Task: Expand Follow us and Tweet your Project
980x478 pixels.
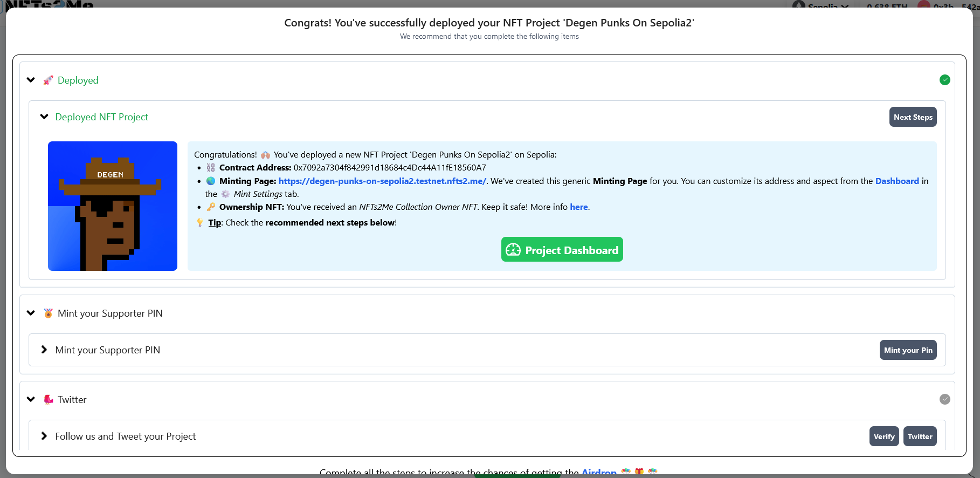Action: pyautogui.click(x=44, y=436)
